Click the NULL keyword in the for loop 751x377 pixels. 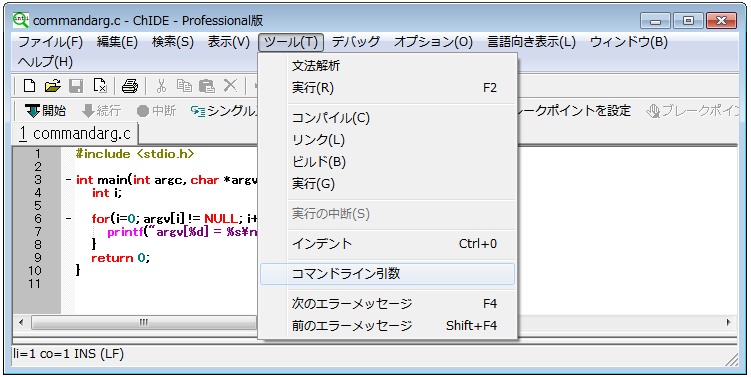click(221, 219)
